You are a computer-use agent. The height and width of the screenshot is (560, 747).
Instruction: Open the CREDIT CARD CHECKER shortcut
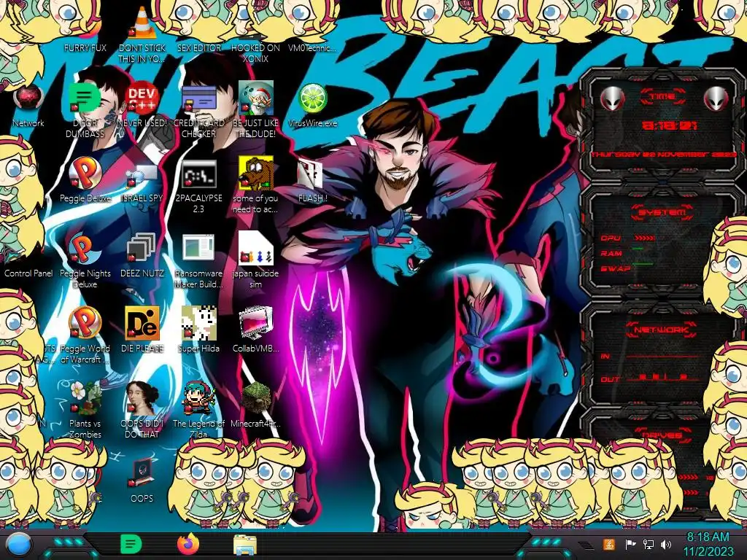(x=198, y=98)
